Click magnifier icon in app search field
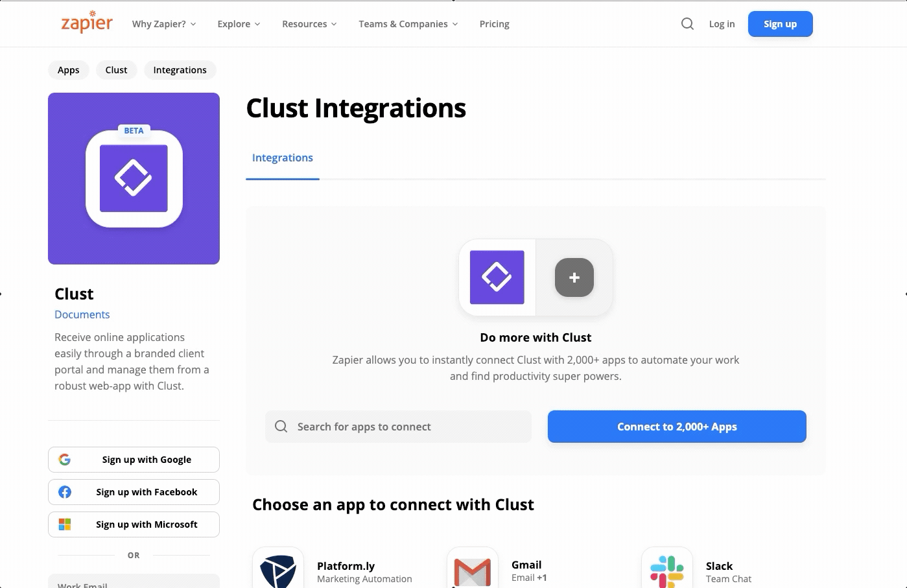907x588 pixels. (x=281, y=427)
